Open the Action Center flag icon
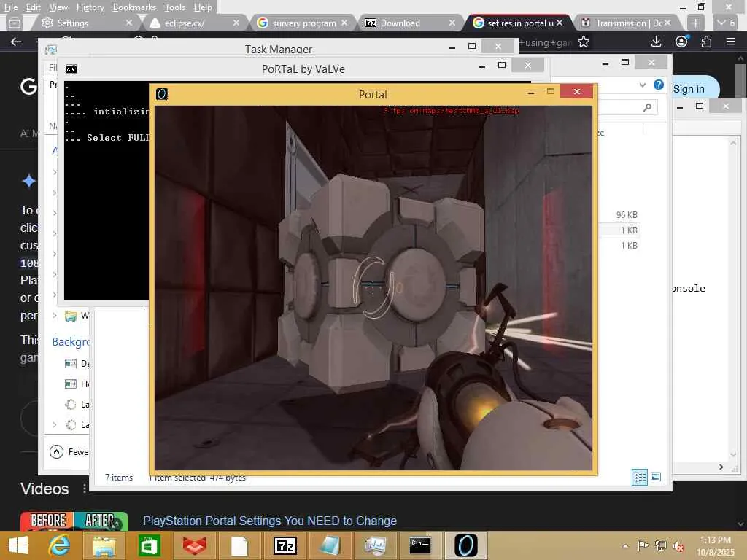This screenshot has height=560, width=747. coord(643,545)
